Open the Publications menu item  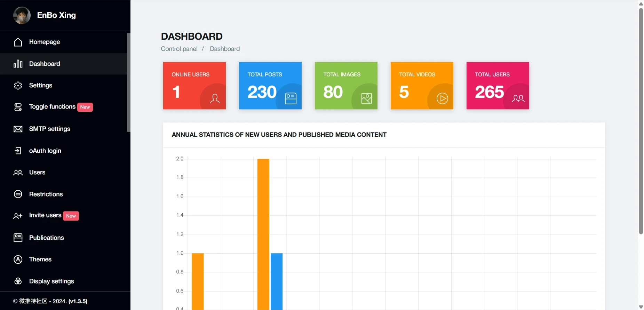(46, 238)
